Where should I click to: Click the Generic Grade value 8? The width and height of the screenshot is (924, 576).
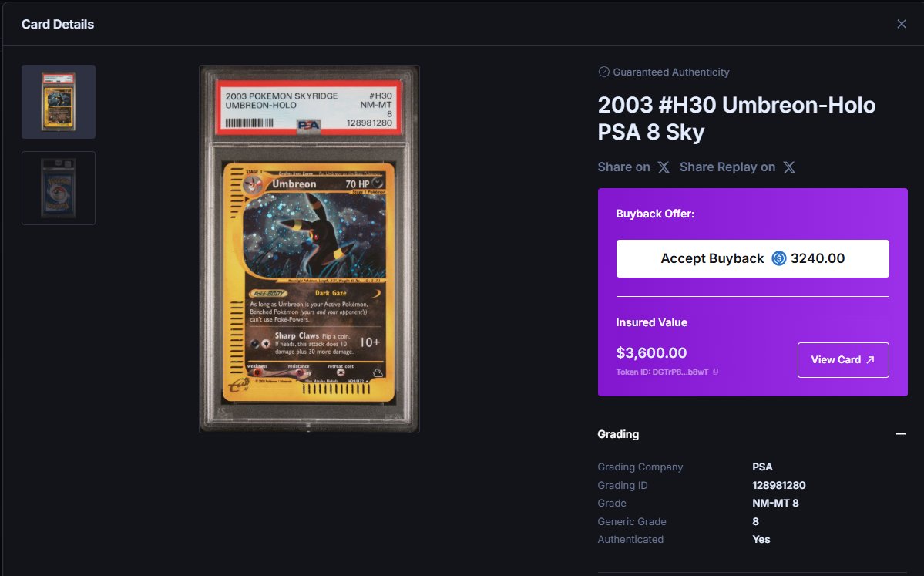(x=755, y=522)
